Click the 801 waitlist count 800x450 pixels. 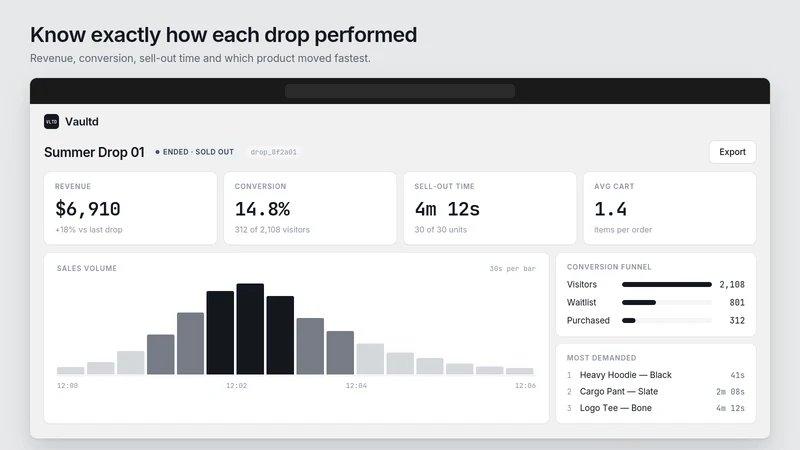point(737,303)
